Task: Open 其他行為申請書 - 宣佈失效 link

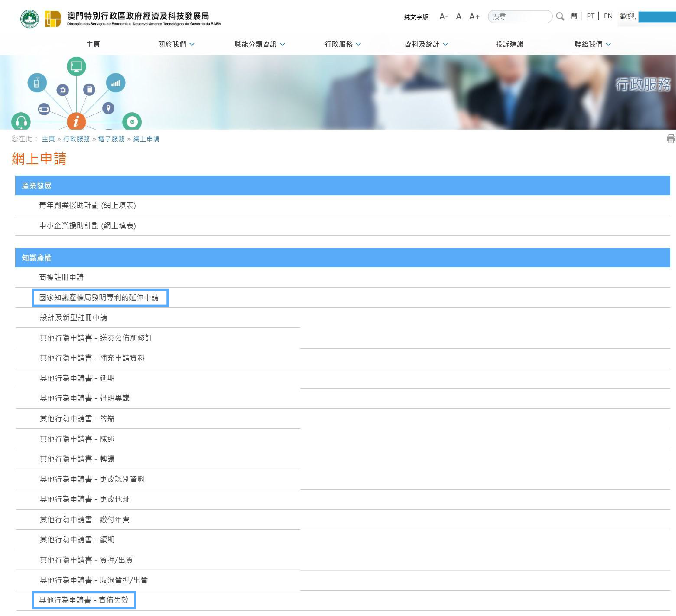Action: click(x=84, y=600)
